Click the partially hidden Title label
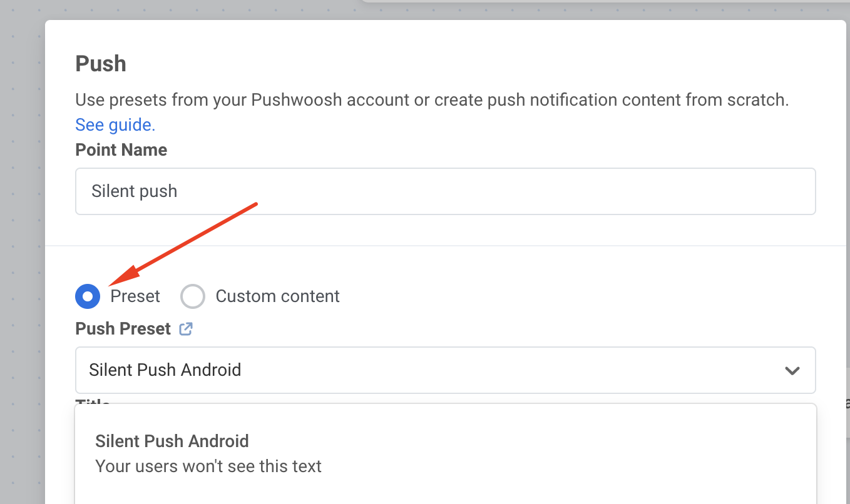The height and width of the screenshot is (504, 850). coord(93,401)
